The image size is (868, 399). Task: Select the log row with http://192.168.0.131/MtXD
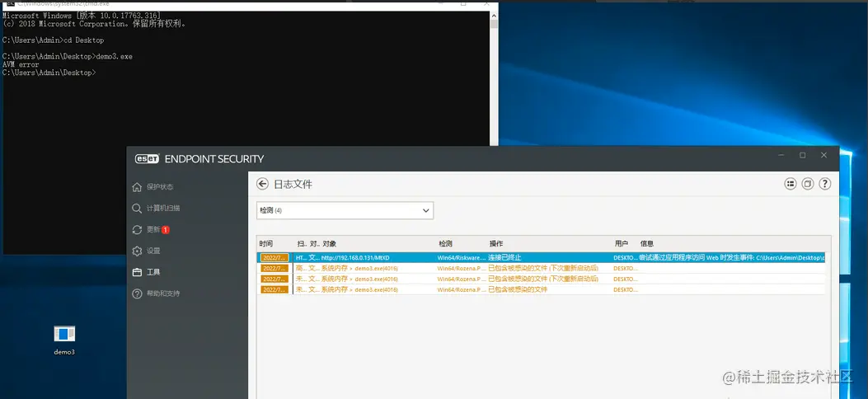[541, 257]
